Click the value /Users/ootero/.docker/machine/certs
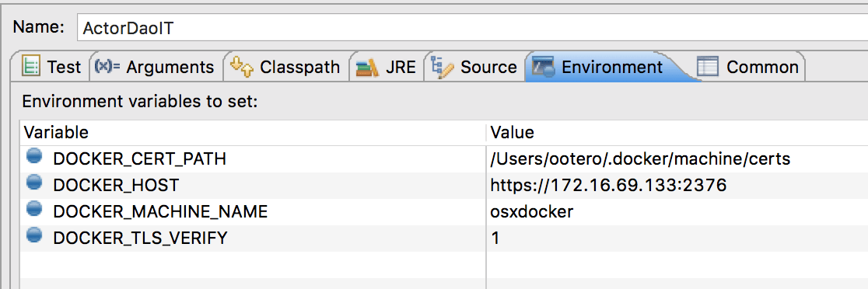This screenshot has width=868, height=289. [640, 159]
